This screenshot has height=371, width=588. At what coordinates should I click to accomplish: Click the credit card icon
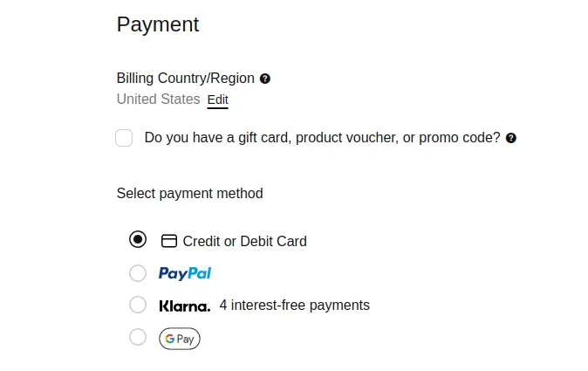tap(169, 241)
